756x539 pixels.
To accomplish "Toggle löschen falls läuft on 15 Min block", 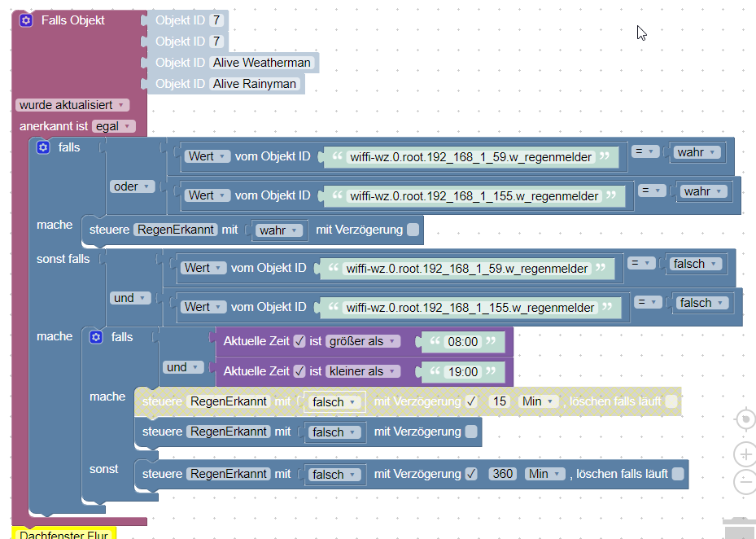I will [x=671, y=401].
